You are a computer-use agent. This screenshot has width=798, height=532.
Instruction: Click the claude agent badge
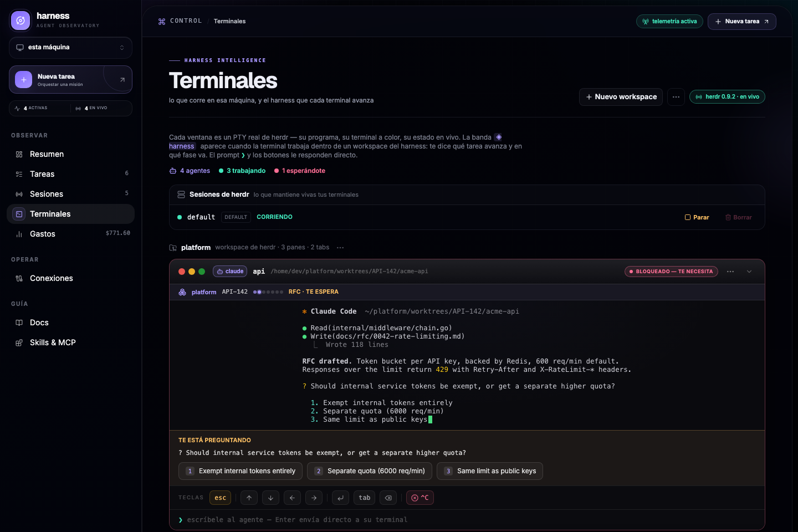pos(230,272)
